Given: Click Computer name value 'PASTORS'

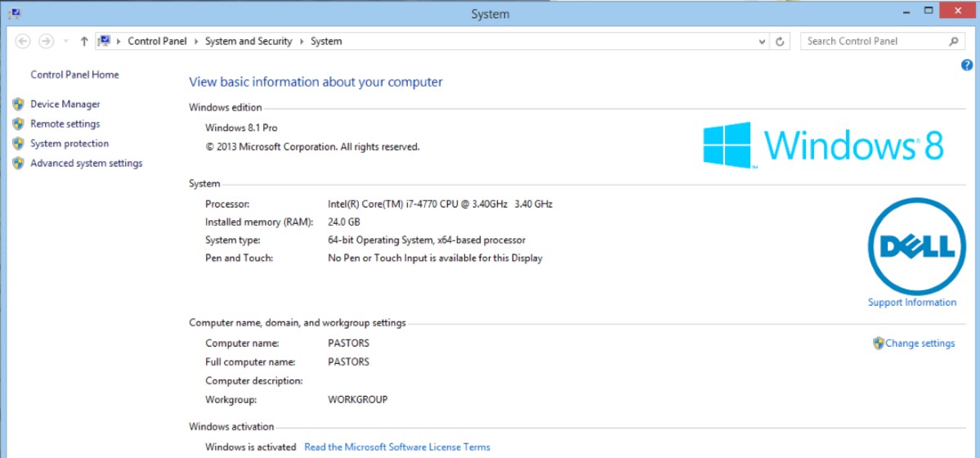Looking at the screenshot, I should 348,343.
